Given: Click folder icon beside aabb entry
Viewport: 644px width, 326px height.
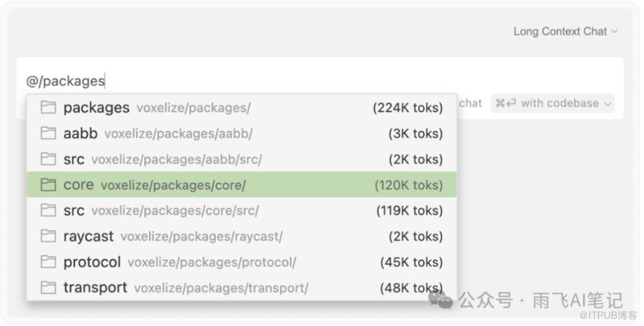Looking at the screenshot, I should click(48, 133).
